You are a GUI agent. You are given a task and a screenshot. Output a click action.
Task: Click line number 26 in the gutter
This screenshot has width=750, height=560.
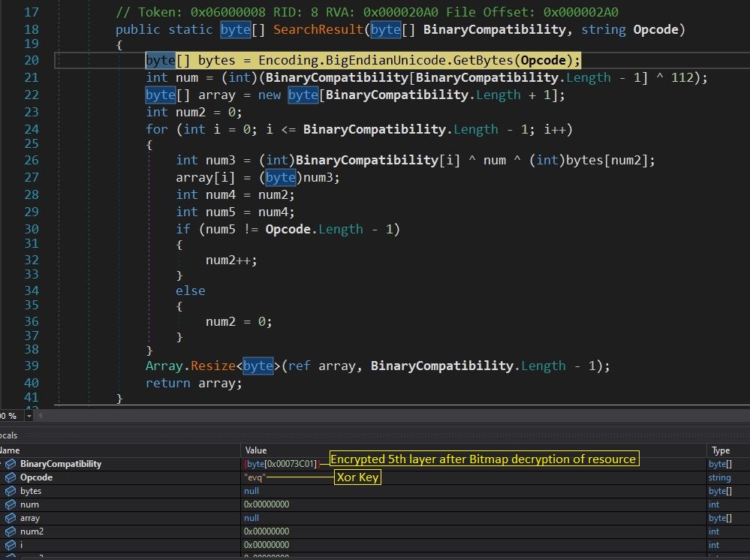click(x=32, y=160)
